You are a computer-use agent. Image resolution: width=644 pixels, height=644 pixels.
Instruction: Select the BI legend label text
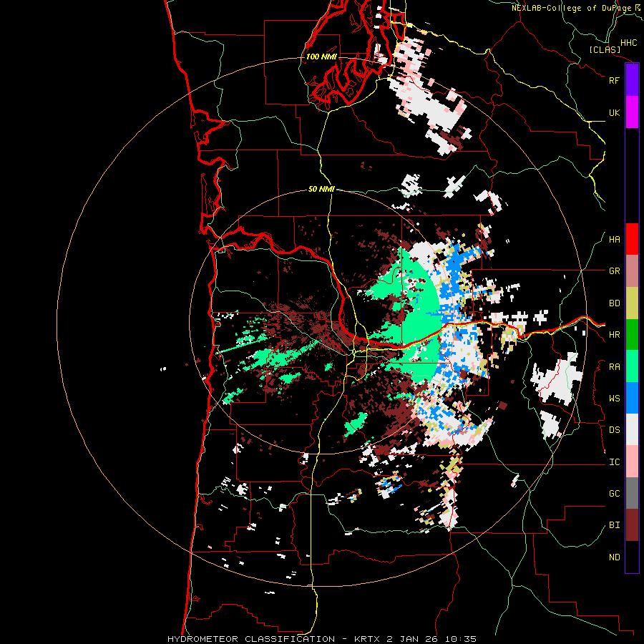tap(614, 525)
